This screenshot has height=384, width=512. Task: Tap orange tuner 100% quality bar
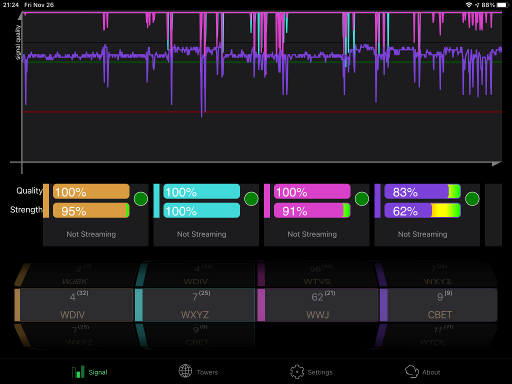[x=91, y=192]
